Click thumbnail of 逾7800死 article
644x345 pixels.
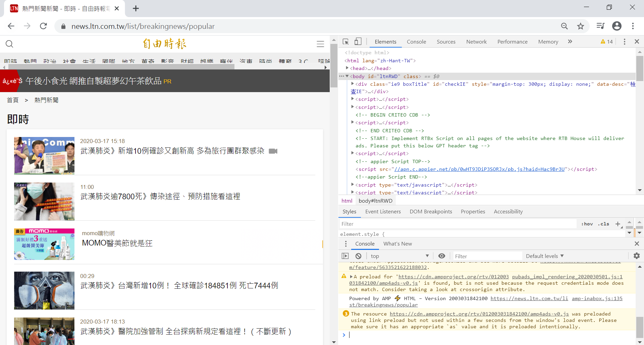tap(44, 201)
